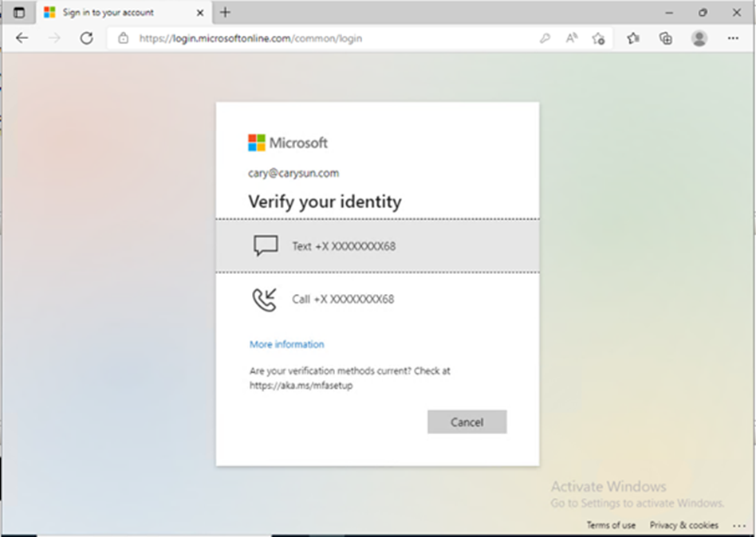Minimize the browser window

[x=669, y=13]
